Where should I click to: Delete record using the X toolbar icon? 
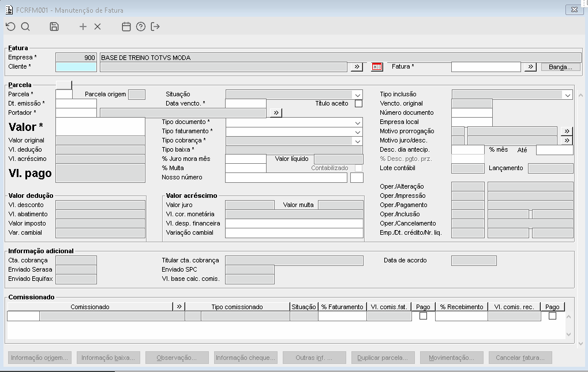pyautogui.click(x=98, y=27)
